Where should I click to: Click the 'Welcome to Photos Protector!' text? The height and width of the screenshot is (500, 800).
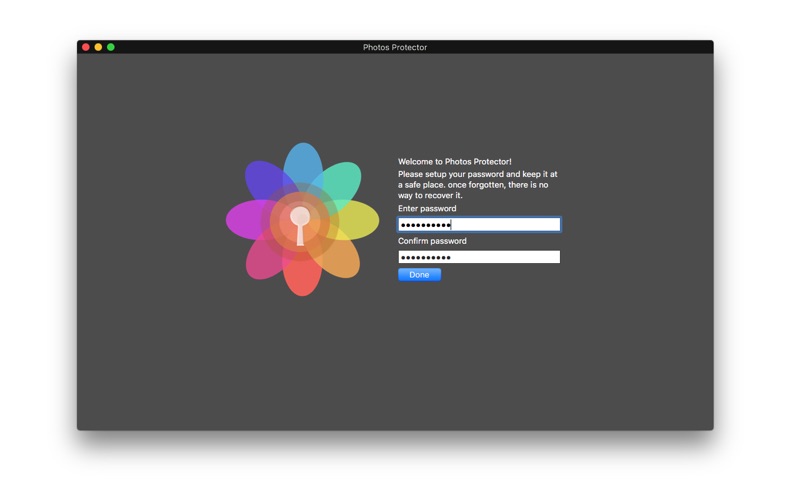pyautogui.click(x=455, y=162)
